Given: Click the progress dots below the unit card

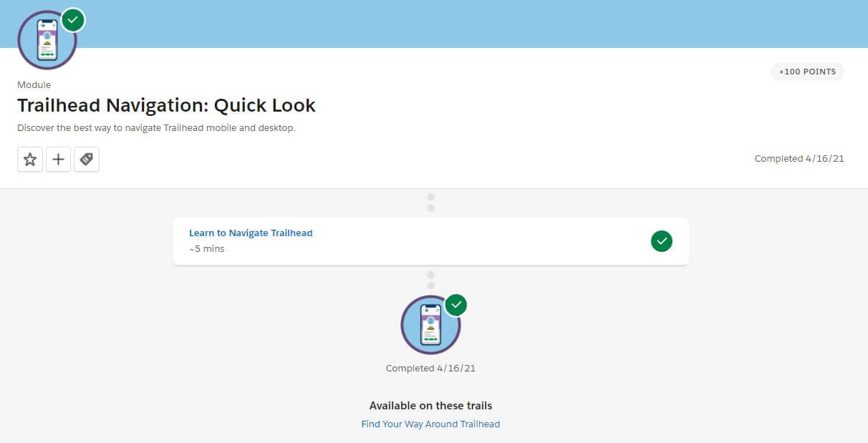Looking at the screenshot, I should (430, 280).
